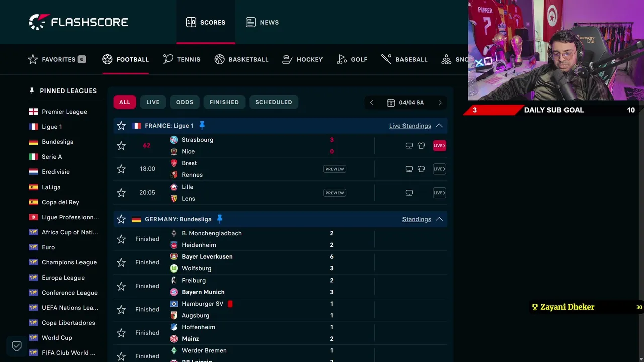644x362 pixels.
Task: Favorite the Strasbourg vs Nice match
Action: (121, 146)
